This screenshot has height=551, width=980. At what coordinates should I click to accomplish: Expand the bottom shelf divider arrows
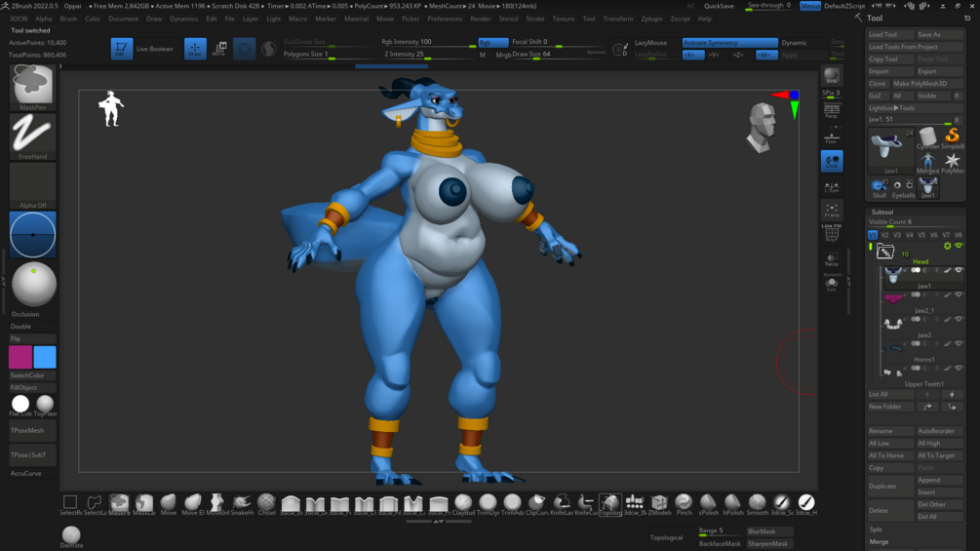click(439, 521)
